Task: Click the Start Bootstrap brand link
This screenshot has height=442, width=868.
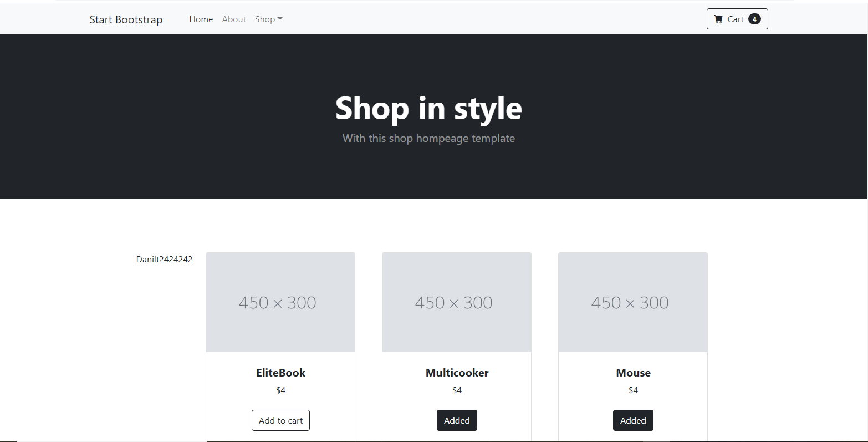Action: [126, 19]
